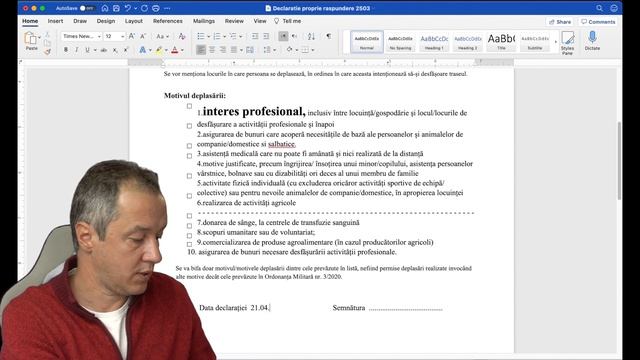640x360 pixels.
Task: Search the document with magnifier icon
Action: click(599, 8)
